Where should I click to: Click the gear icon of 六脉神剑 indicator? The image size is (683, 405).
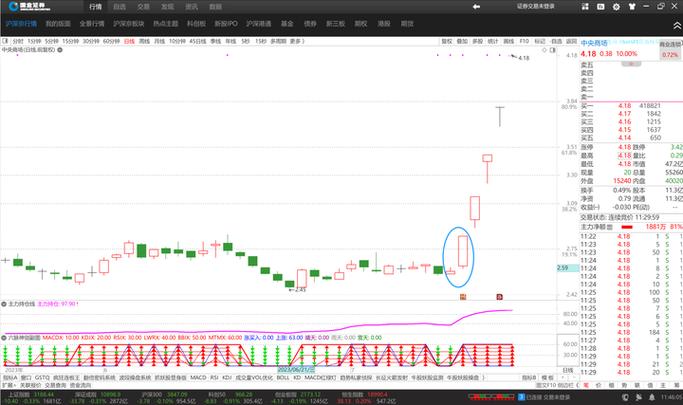coord(4,338)
